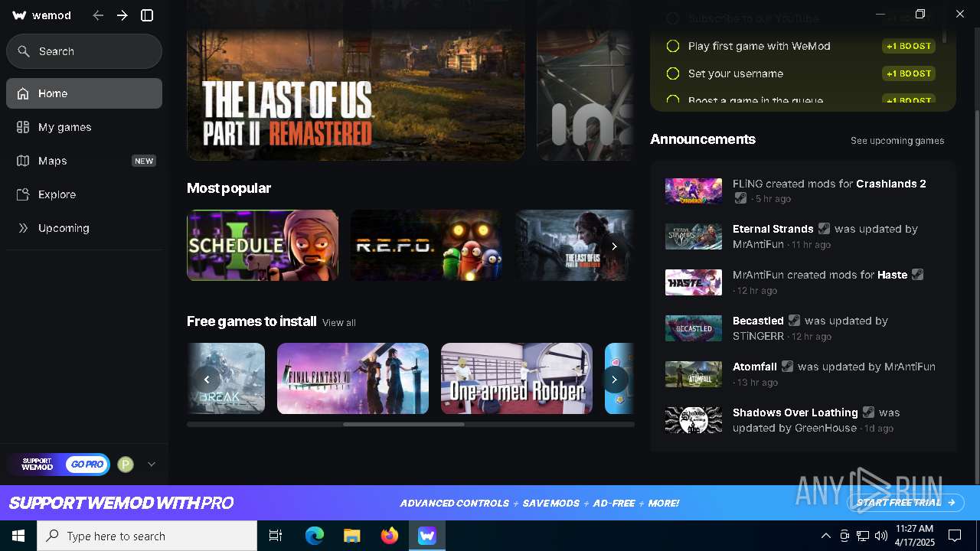Open Microsoft Edge from taskbar
The image size is (980, 551).
click(x=315, y=536)
